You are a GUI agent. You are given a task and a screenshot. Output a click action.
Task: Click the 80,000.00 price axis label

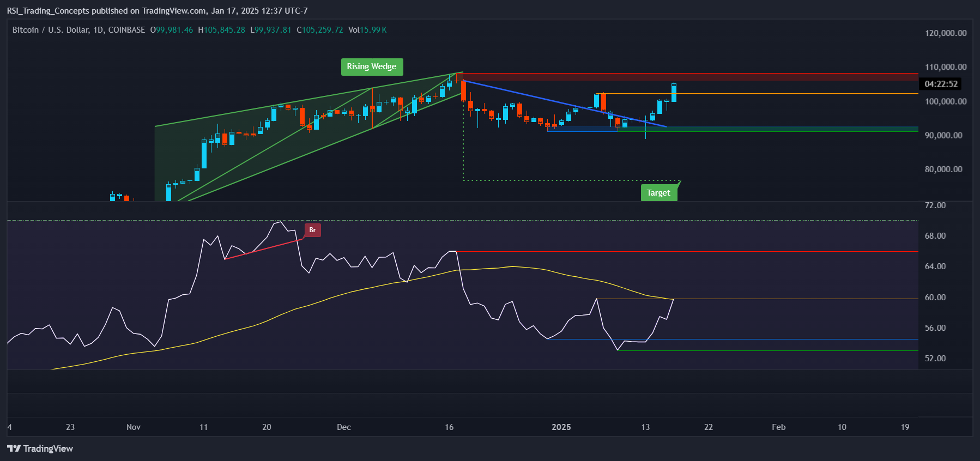(943, 169)
